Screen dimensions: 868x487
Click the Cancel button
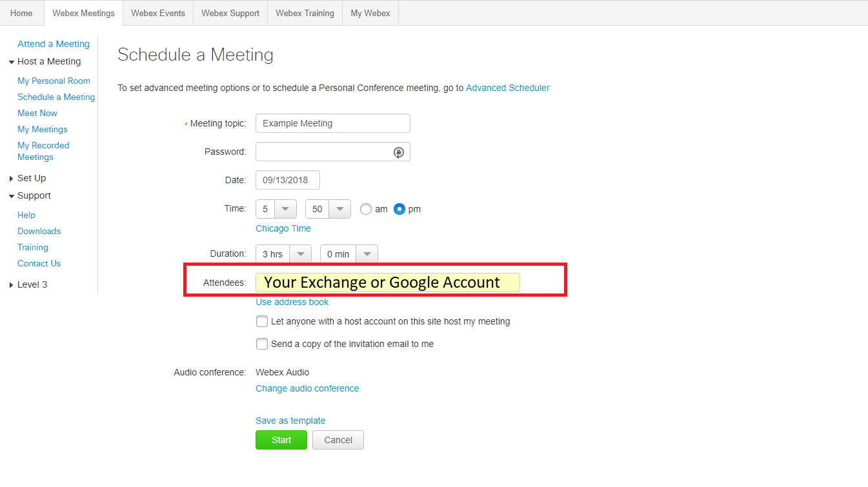(338, 440)
